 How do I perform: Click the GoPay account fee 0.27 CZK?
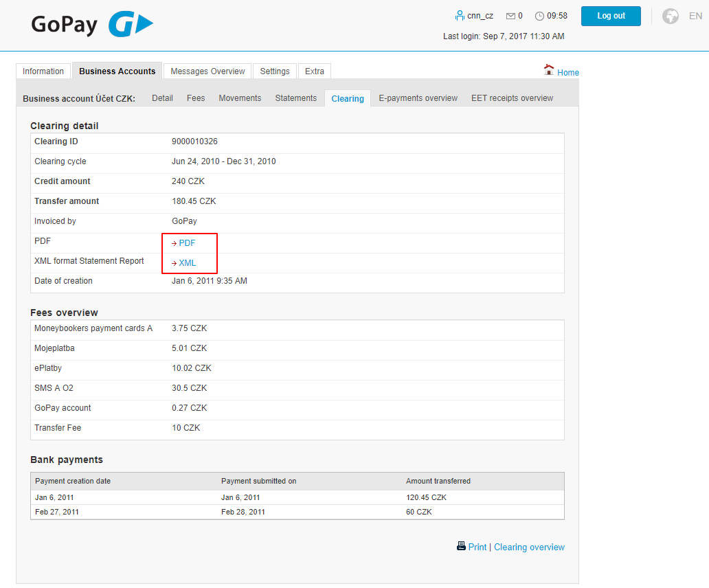[190, 407]
